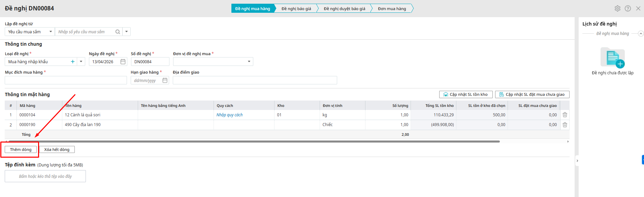644x197 pixels.
Task: Click stock value 110.433,29
Action: (x=444, y=115)
